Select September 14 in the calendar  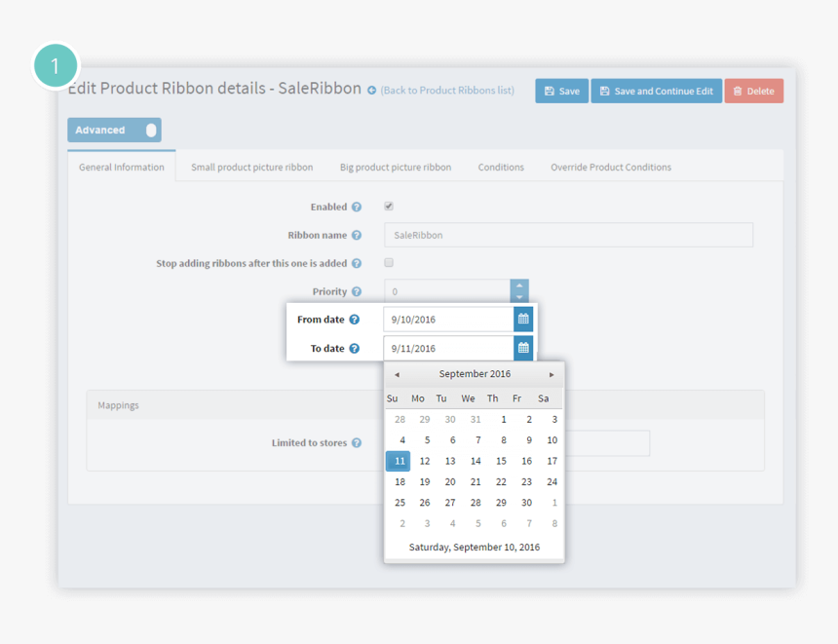point(475,461)
